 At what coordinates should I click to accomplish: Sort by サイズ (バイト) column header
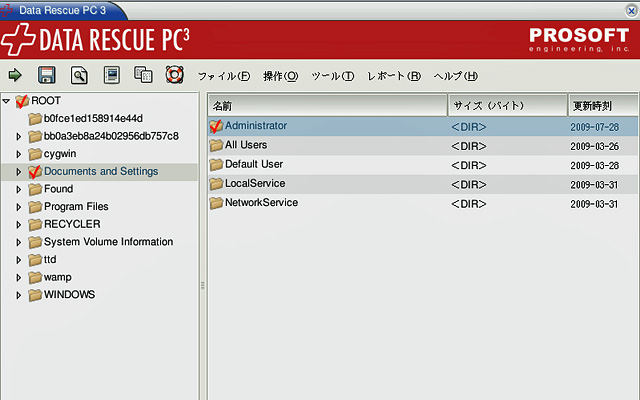point(508,106)
